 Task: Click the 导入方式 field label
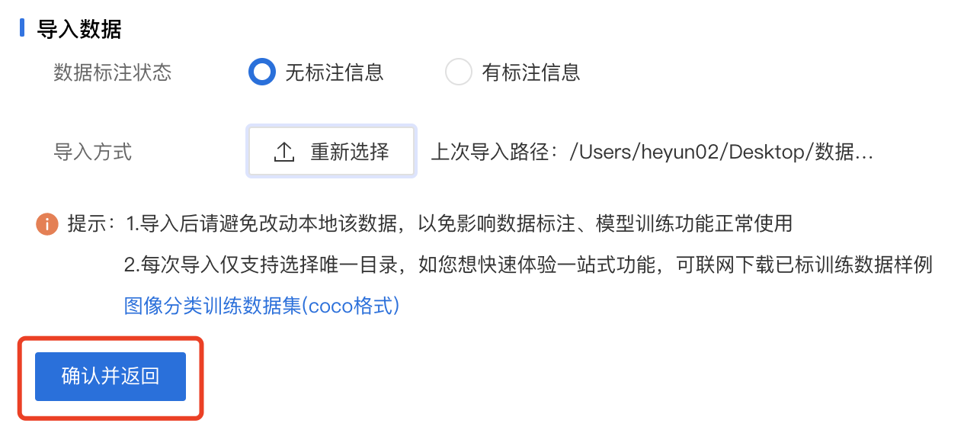(x=93, y=152)
